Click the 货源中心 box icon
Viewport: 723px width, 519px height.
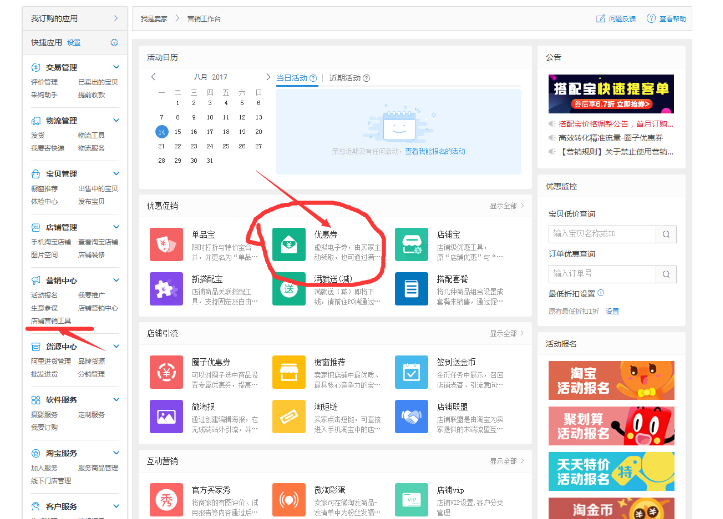[x=36, y=347]
